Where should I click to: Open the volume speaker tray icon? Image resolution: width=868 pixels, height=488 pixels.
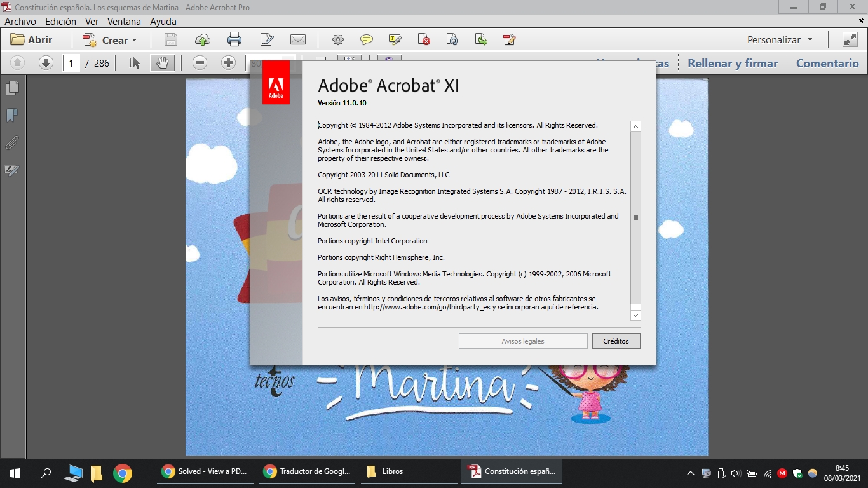click(736, 473)
